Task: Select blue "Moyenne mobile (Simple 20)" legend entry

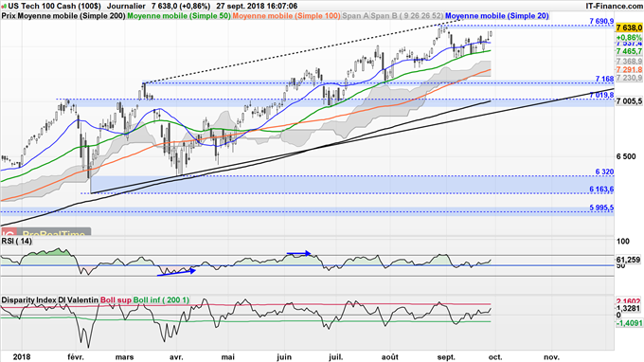Action: coord(497,16)
